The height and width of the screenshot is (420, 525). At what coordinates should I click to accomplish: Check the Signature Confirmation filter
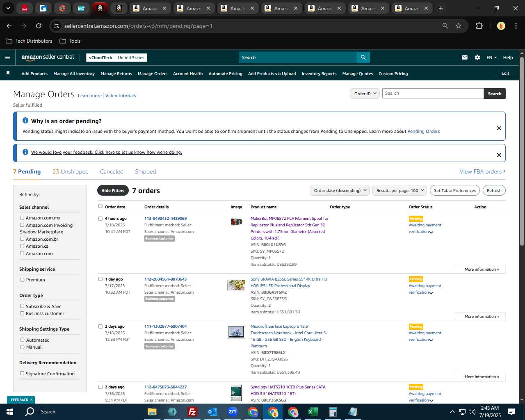click(x=22, y=373)
